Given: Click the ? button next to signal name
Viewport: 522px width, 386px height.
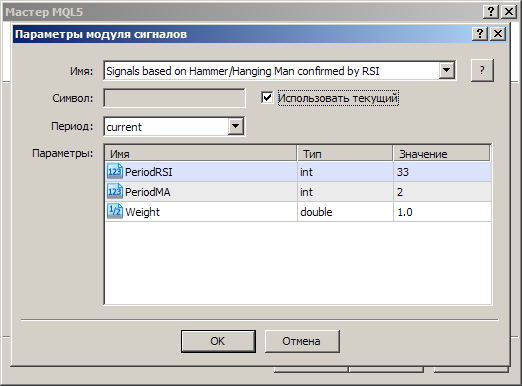Looking at the screenshot, I should (x=482, y=70).
